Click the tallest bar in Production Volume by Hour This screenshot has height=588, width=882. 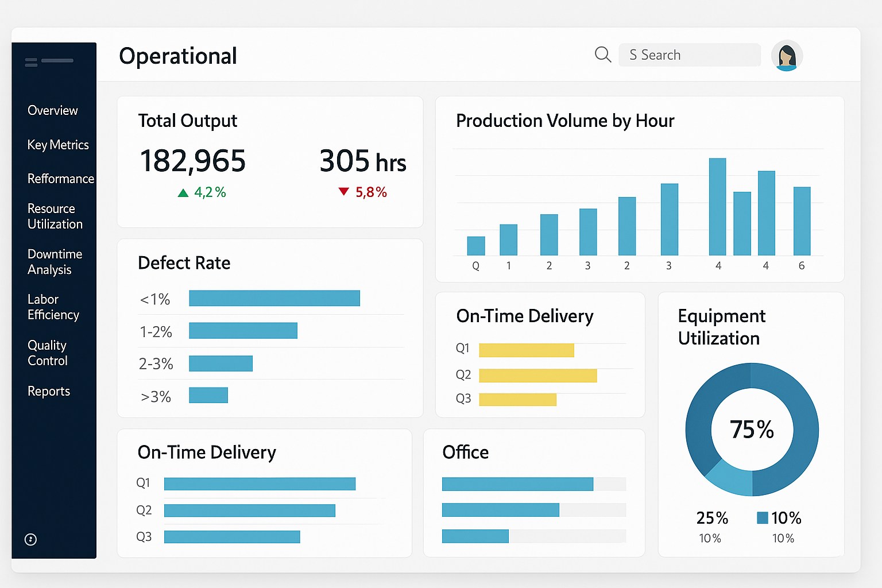pos(718,207)
